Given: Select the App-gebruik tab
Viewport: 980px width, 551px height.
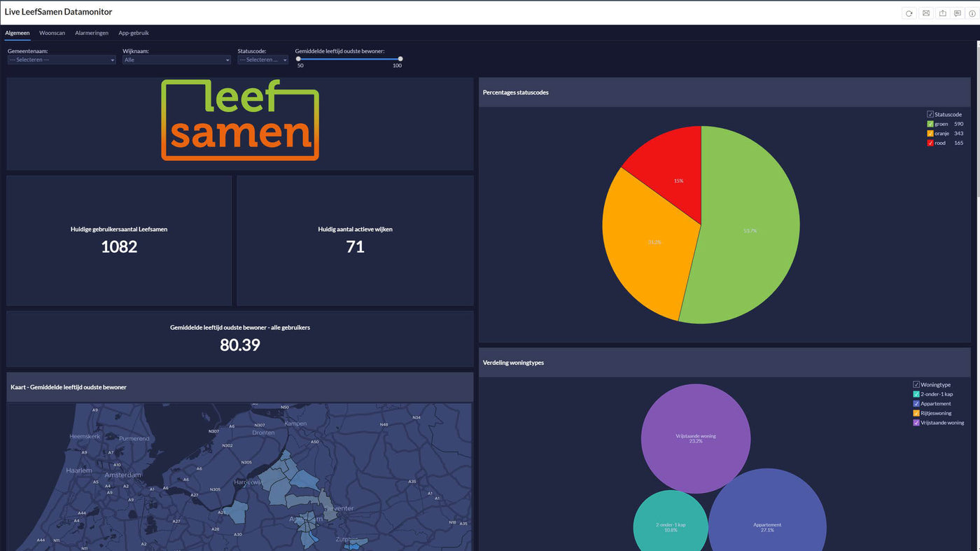Looking at the screenshot, I should pos(134,33).
